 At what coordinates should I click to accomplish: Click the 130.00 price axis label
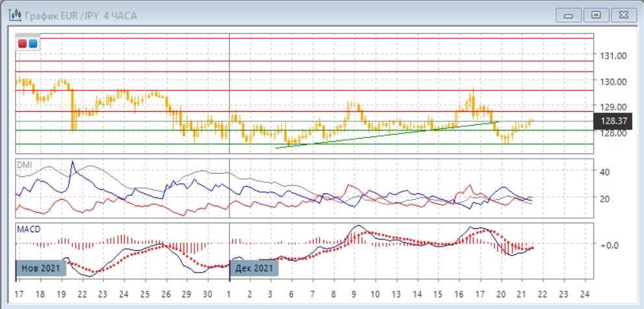pos(613,81)
